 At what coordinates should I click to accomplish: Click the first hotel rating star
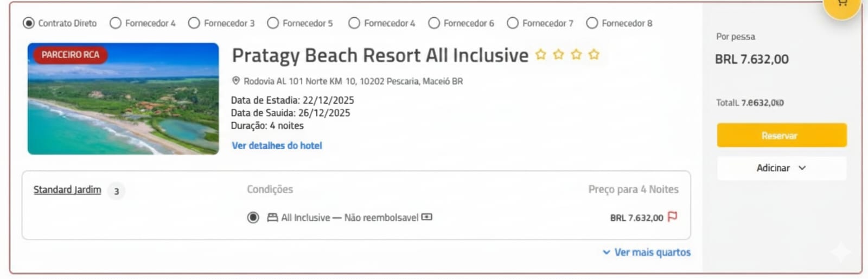[x=541, y=55]
